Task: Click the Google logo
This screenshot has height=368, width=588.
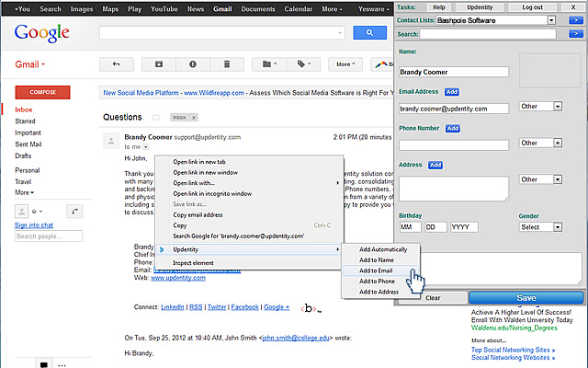Action: click(41, 33)
